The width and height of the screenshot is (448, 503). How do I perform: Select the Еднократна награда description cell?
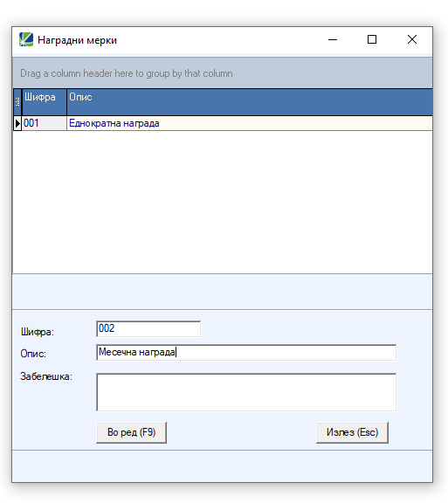coord(250,123)
